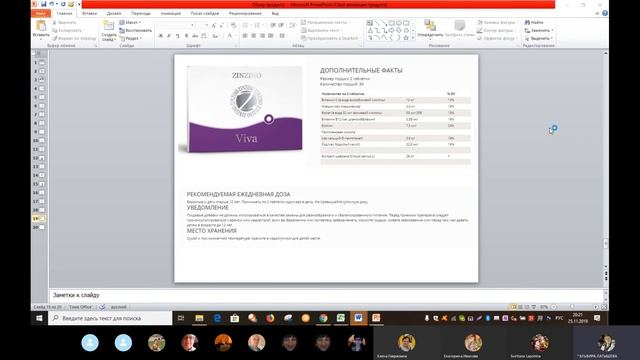Expand the shapes gallery more arrow
The height and width of the screenshot is (360, 640).
point(413,38)
